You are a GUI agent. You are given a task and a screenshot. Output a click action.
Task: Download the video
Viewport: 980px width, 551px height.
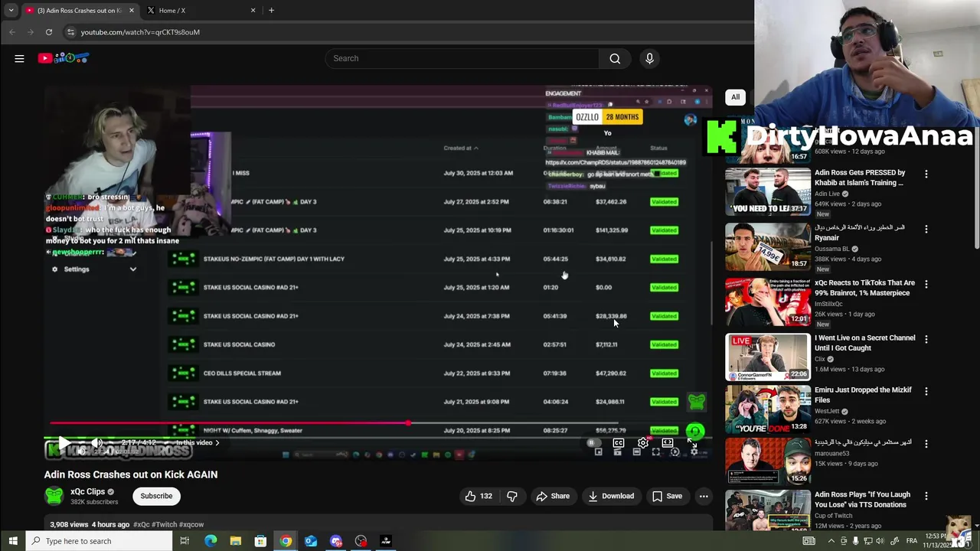[610, 496]
